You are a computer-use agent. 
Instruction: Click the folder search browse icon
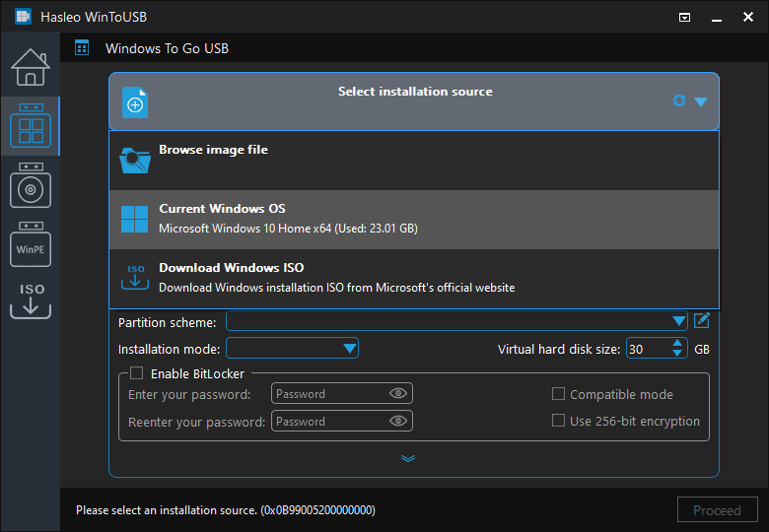pyautogui.click(x=135, y=161)
